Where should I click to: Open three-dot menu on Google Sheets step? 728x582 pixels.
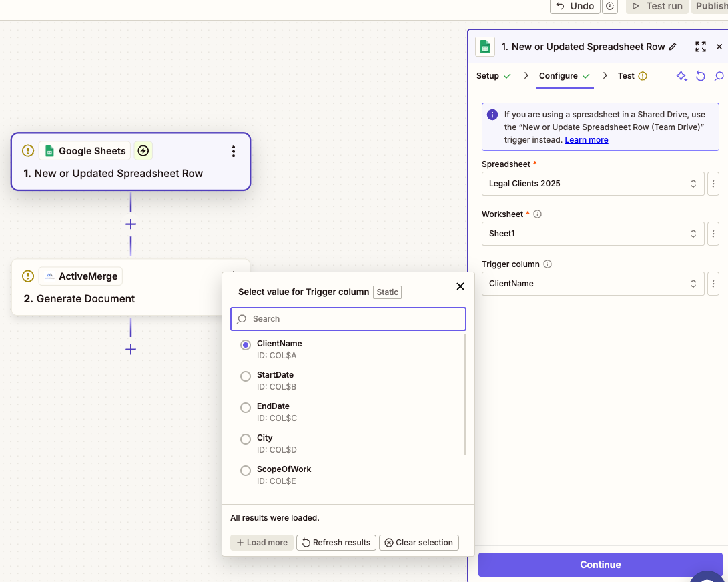pyautogui.click(x=233, y=152)
